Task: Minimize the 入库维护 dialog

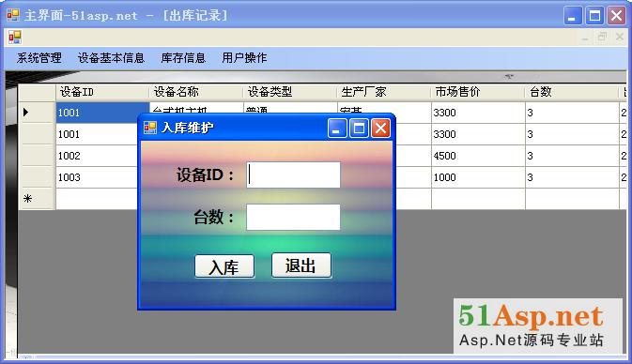Action: point(337,129)
